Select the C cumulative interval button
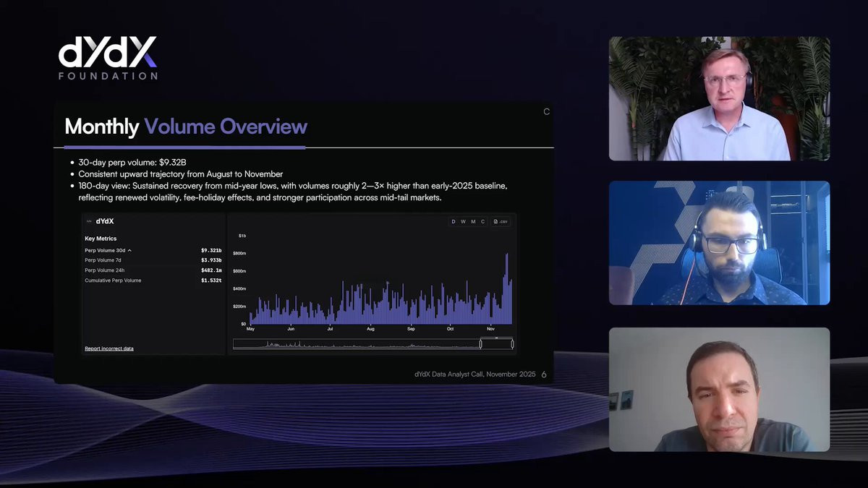The height and width of the screenshot is (488, 868). tap(482, 221)
